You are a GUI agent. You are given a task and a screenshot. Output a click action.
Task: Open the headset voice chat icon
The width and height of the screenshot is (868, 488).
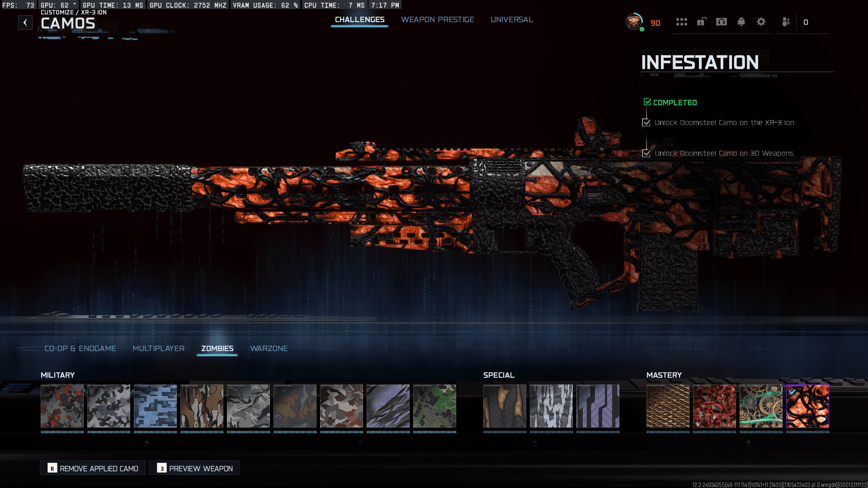click(722, 22)
